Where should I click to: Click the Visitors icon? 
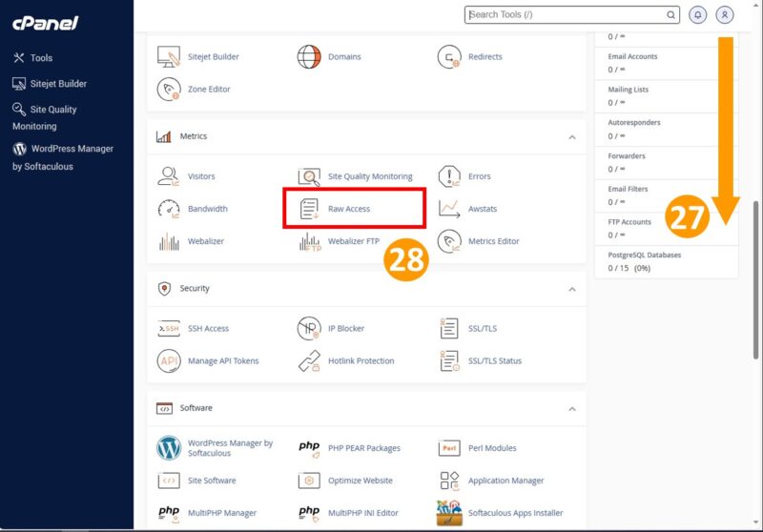(x=169, y=176)
